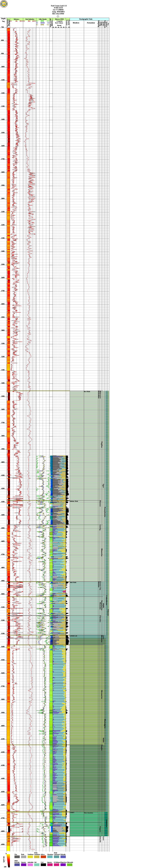Screen dimensions: 142x868
Task: Click the 'Formations' column header
Action: (x=91, y=23)
